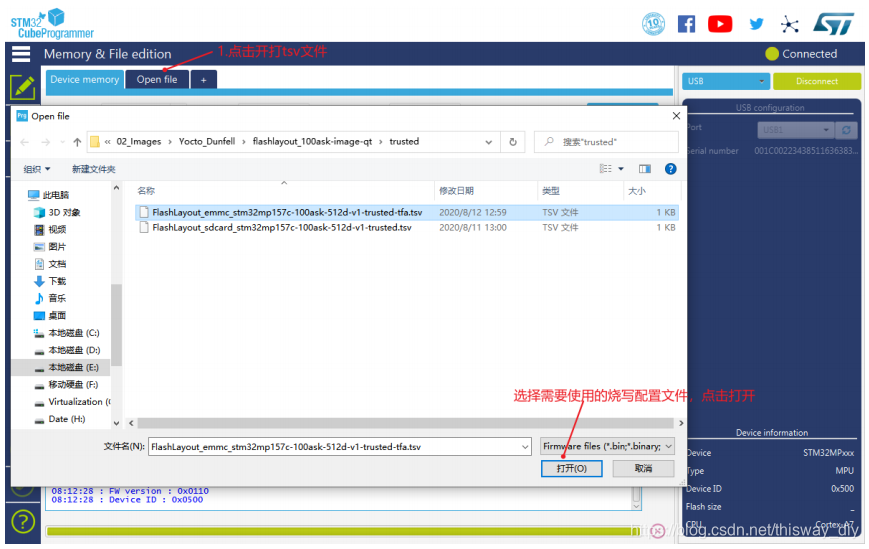The image size is (869, 549).
Task: Open the Firmware files type filter
Action: coord(607,446)
